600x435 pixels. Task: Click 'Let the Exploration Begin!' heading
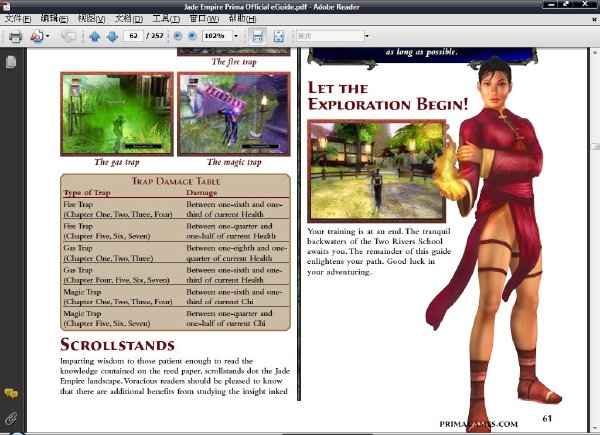388,96
